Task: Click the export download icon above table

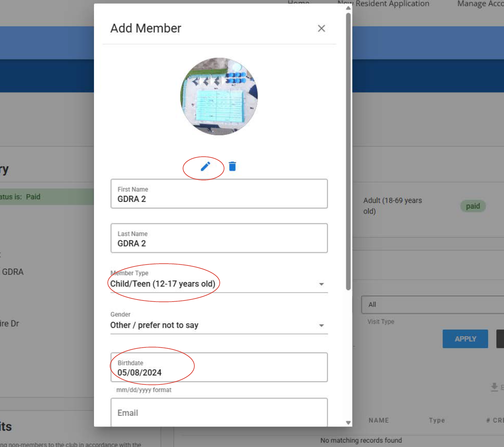Action: [494, 387]
